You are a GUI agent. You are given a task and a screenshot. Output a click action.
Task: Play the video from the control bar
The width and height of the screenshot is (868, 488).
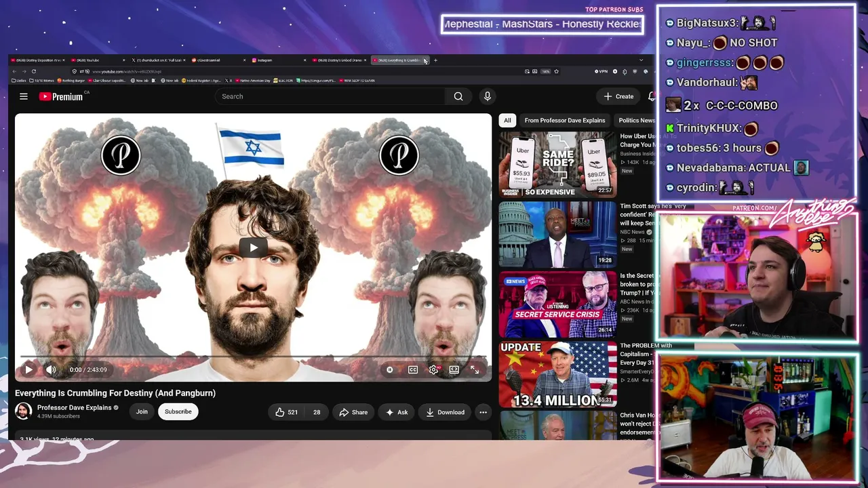28,369
